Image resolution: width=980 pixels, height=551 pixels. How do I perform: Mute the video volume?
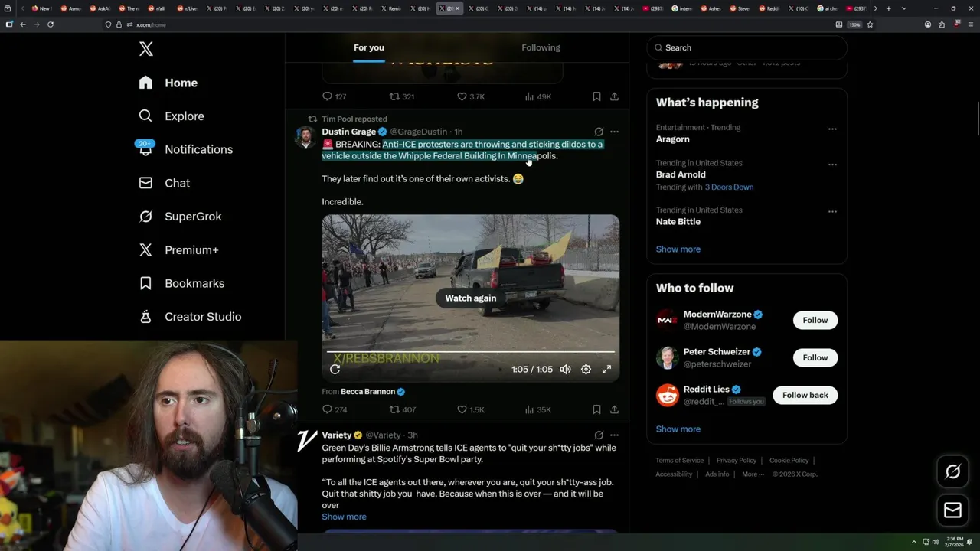click(565, 369)
